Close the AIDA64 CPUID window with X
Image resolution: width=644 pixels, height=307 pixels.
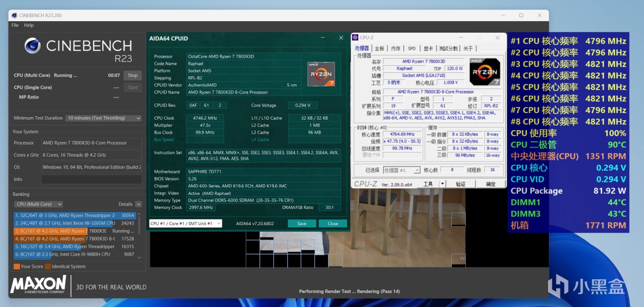[x=341, y=38]
